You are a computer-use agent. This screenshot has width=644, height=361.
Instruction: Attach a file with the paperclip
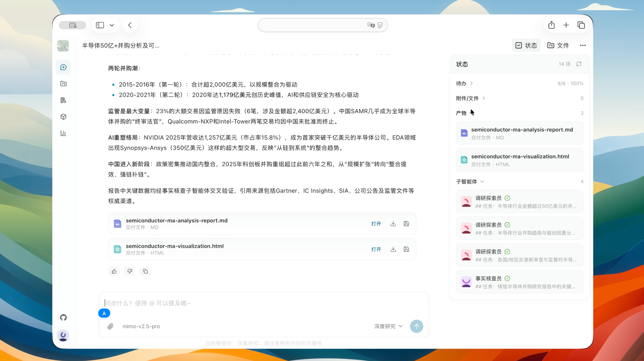(x=110, y=326)
